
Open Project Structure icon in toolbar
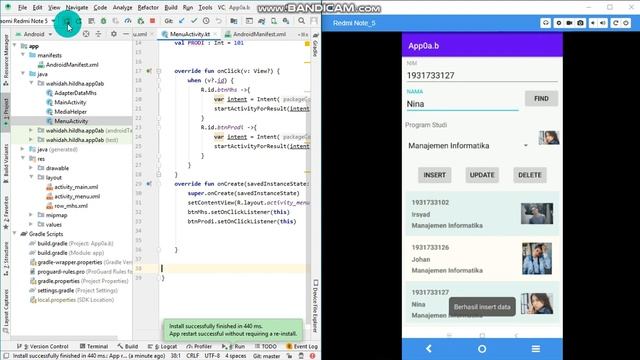[234, 21]
